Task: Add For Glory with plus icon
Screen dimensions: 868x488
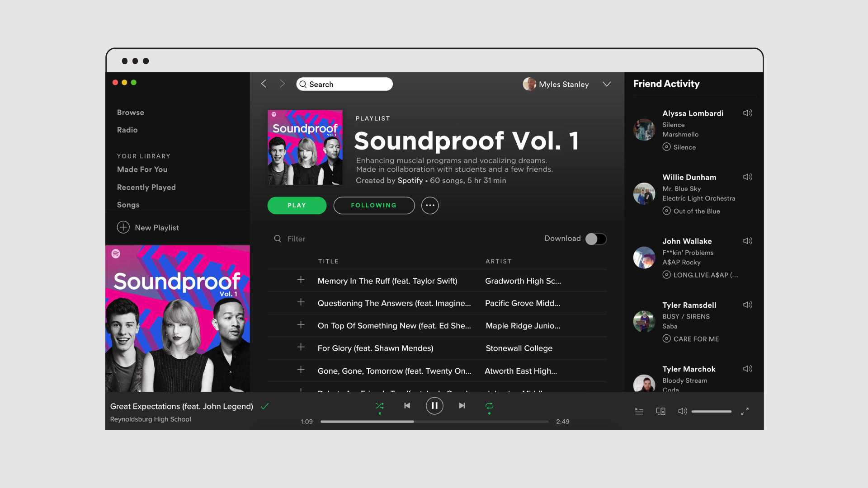Action: (x=301, y=347)
